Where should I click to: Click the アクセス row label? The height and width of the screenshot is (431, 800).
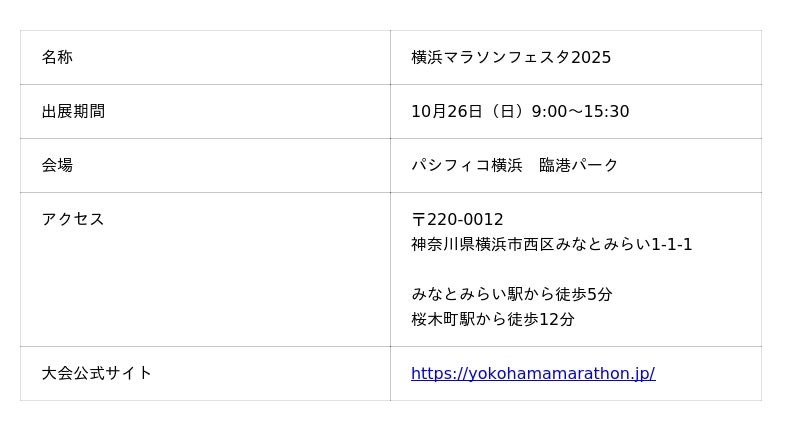pos(73,220)
